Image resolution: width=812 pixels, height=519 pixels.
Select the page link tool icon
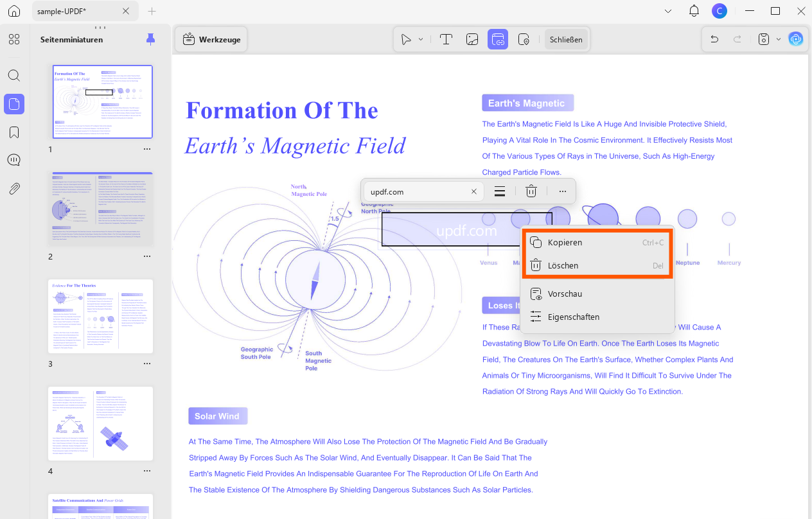point(524,39)
